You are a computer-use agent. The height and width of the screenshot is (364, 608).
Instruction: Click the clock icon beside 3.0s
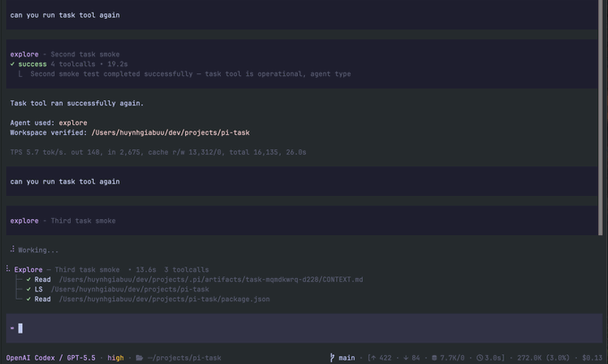[479, 358]
